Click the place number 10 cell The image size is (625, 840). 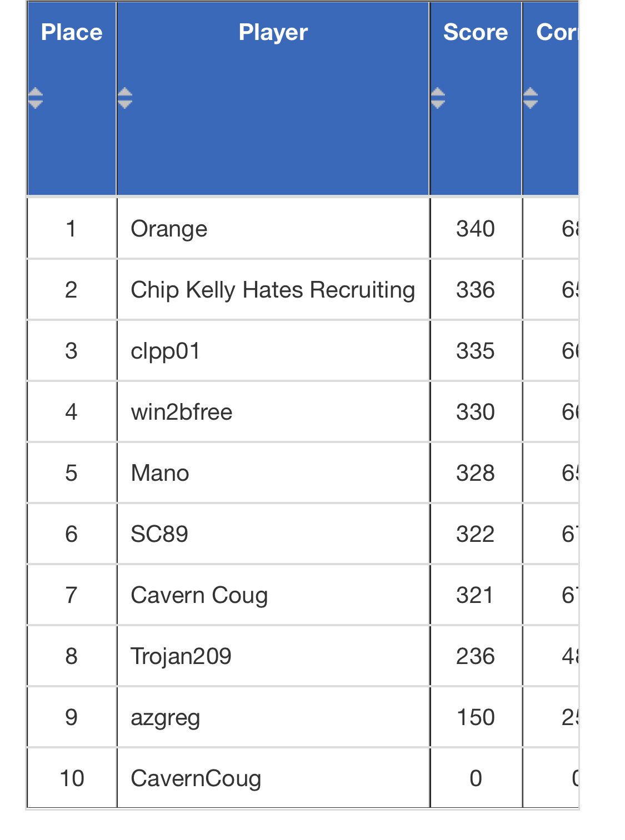point(72,778)
